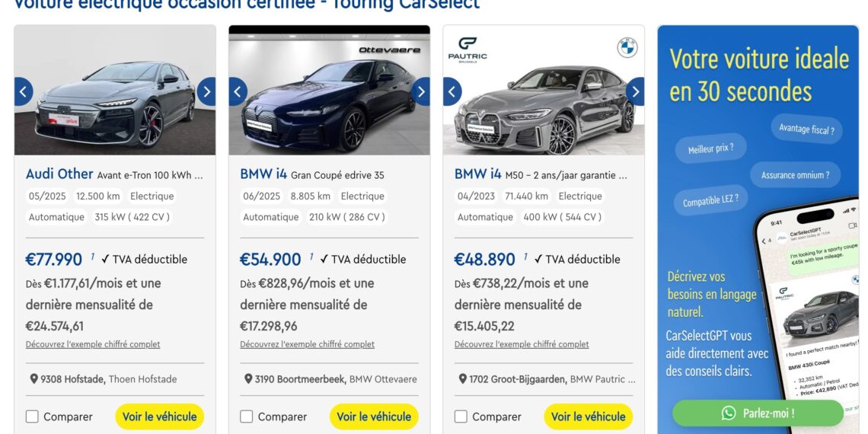
Task: Go to previous photo of BMW i4 Gran Coupé
Action: click(238, 91)
